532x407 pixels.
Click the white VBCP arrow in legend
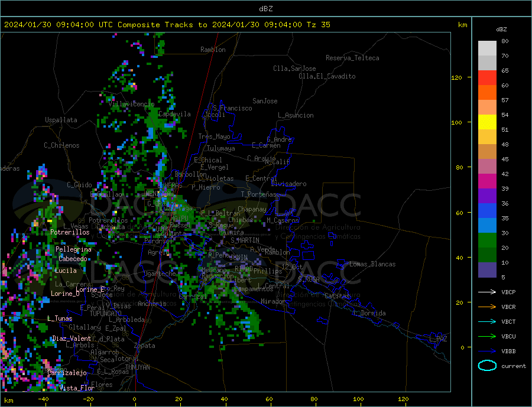487,292
